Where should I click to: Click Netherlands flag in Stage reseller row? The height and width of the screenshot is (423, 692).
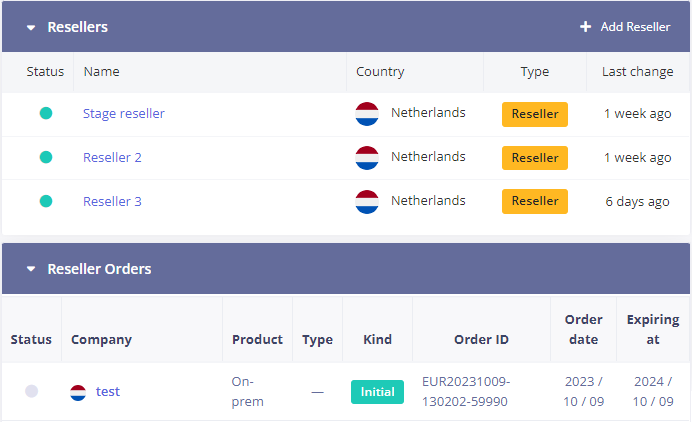point(367,113)
